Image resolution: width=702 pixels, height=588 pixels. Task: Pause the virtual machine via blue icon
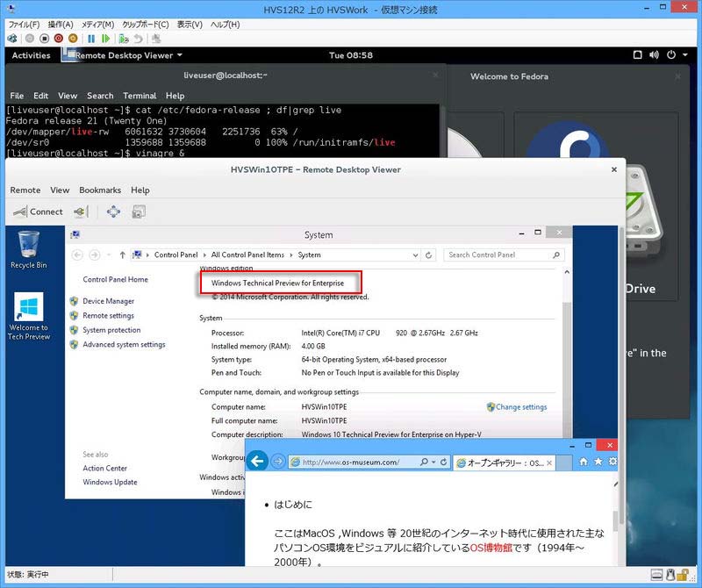click(x=91, y=39)
